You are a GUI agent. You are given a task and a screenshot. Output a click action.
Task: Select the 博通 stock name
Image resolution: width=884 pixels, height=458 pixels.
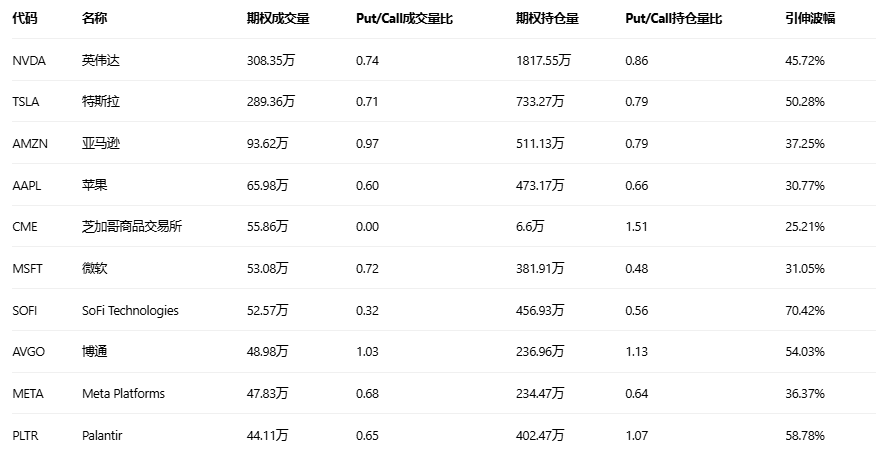[x=94, y=352]
